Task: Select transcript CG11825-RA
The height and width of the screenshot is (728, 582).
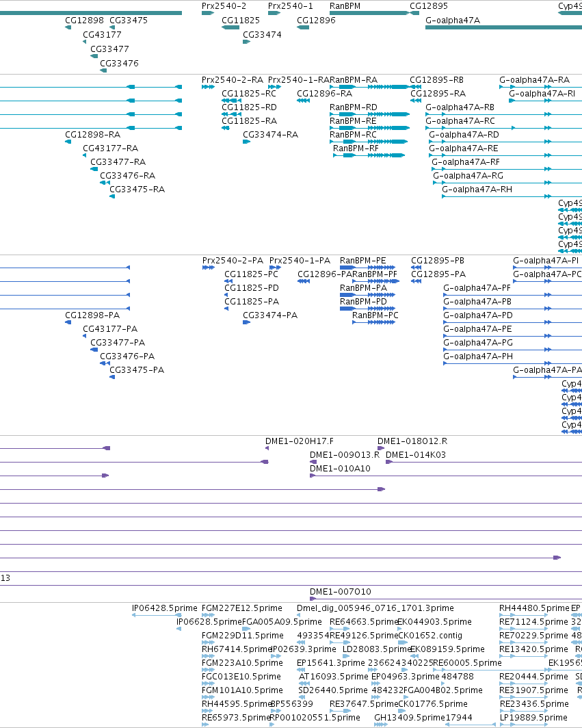Action: click(249, 121)
